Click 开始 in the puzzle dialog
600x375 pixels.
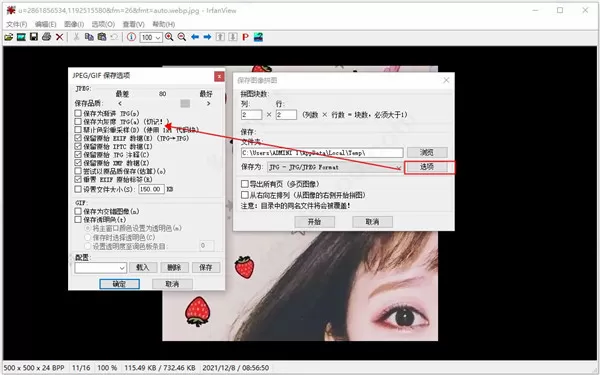pyautogui.click(x=315, y=222)
